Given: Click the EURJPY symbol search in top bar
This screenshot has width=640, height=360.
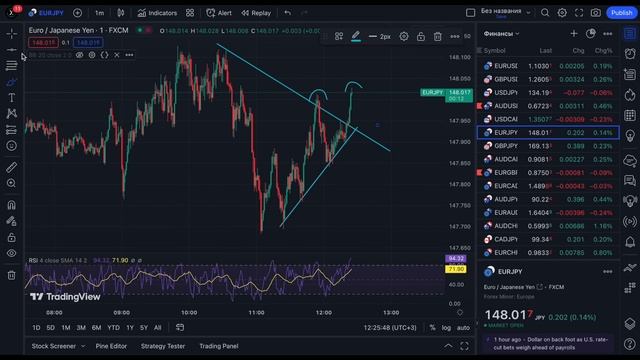Looking at the screenshot, I should point(46,13).
